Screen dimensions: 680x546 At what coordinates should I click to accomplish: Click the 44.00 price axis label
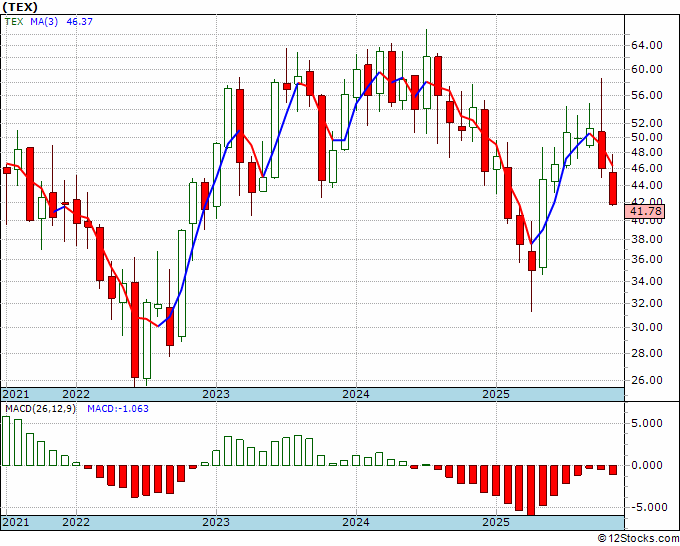click(x=646, y=185)
